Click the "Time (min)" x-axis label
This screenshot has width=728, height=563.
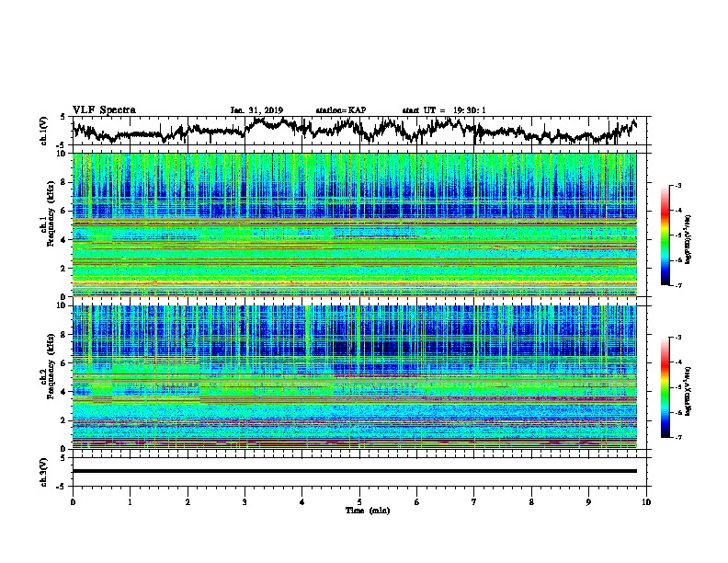(368, 511)
